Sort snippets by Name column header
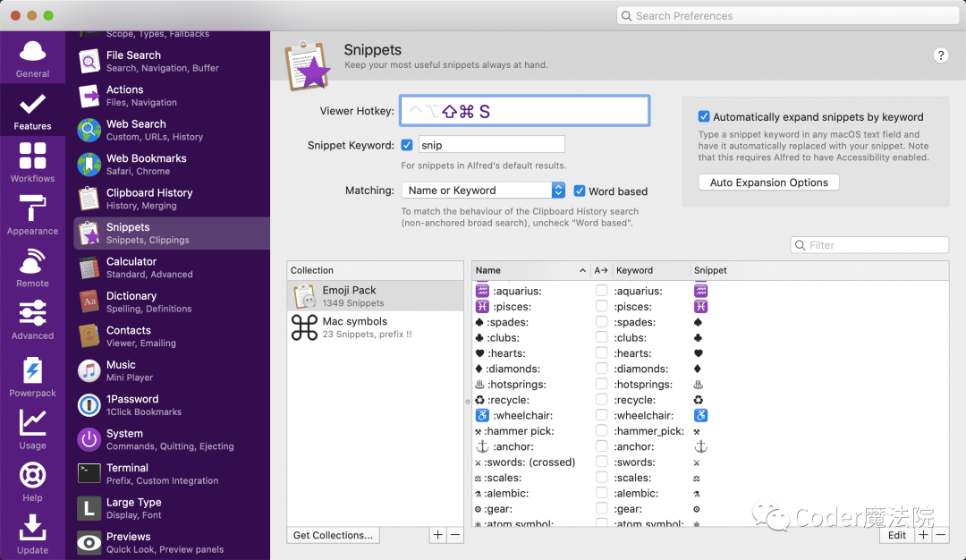Screen dimensions: 966x560 (x=530, y=270)
